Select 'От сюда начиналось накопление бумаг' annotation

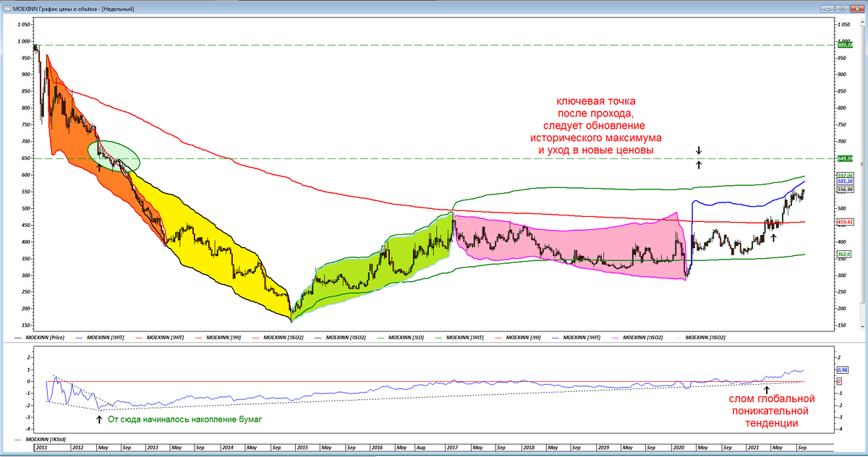pyautogui.click(x=183, y=419)
